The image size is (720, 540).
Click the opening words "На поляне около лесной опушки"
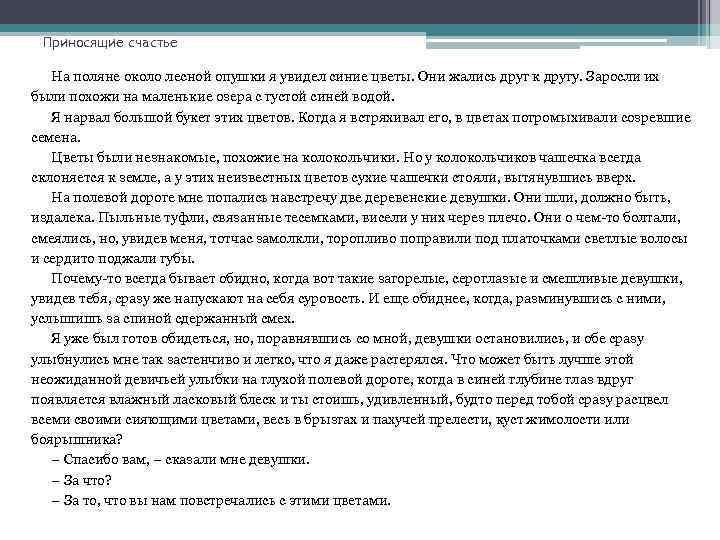click(x=158, y=76)
